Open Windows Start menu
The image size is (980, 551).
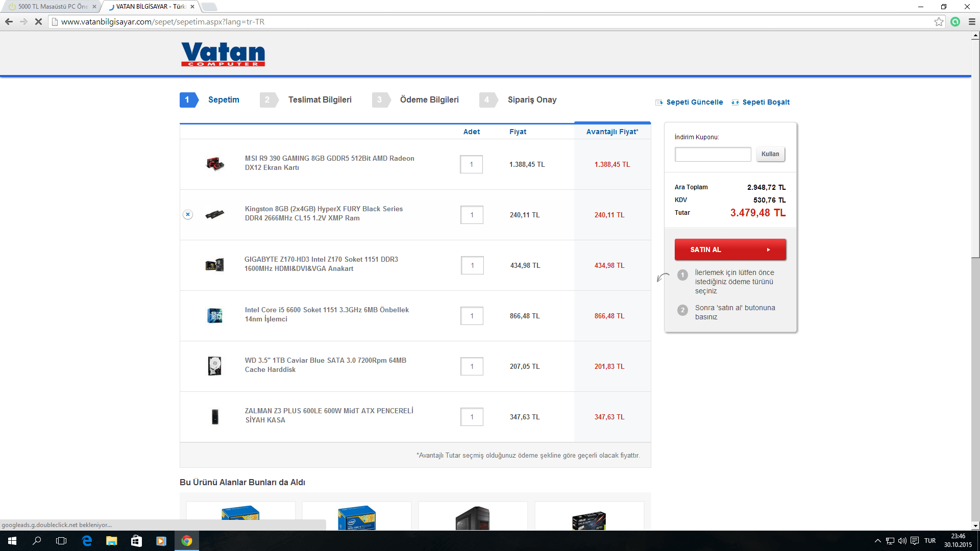(12, 541)
